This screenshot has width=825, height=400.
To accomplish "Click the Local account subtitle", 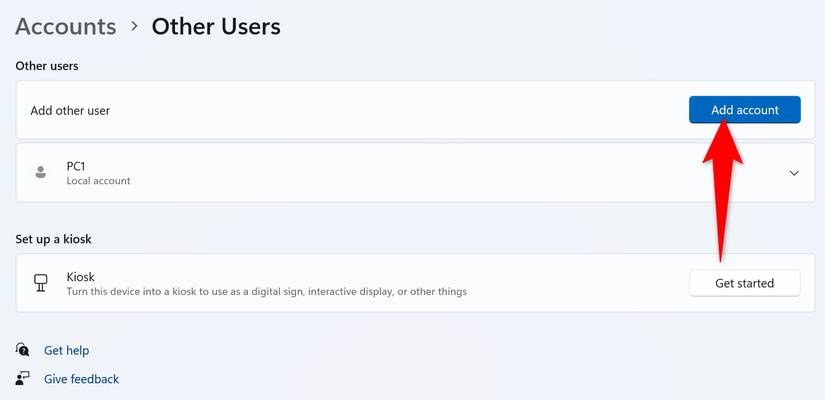I will [98, 181].
